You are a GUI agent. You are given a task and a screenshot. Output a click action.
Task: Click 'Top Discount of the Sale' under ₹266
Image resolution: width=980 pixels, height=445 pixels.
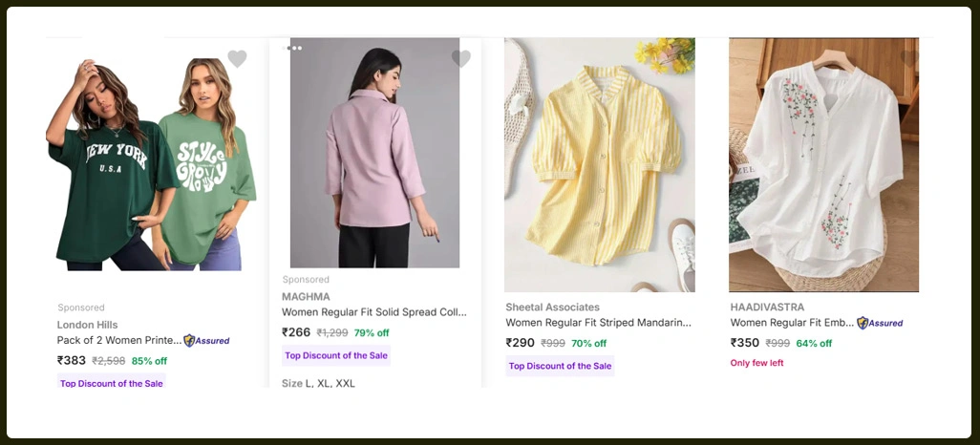[336, 355]
